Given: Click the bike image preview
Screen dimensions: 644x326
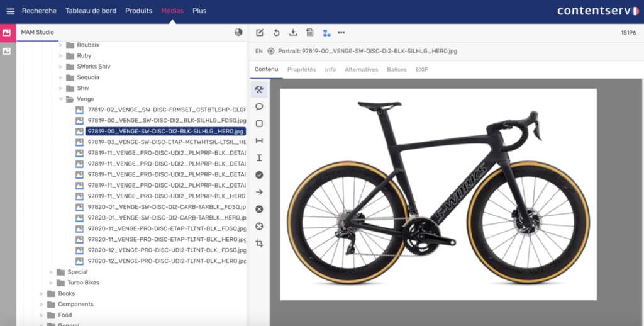Looking at the screenshot, I should (438, 194).
